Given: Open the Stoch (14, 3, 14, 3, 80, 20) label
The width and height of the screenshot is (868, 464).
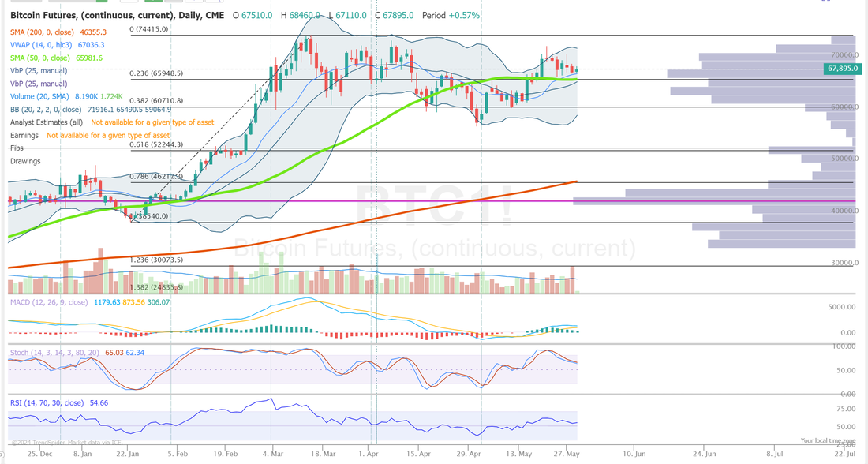Looking at the screenshot, I should (54, 353).
